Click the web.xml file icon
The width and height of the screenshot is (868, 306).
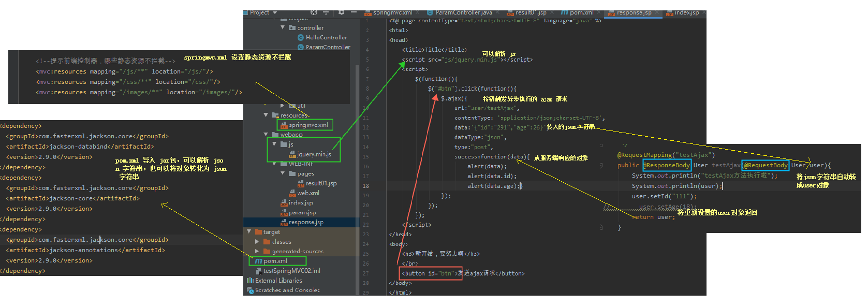292,193
